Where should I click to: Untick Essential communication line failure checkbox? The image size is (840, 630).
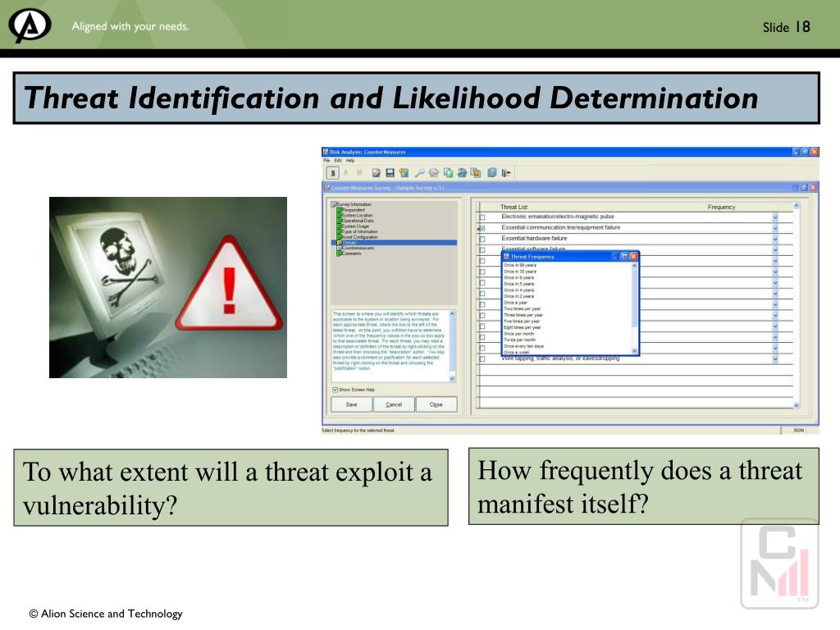click(x=482, y=228)
